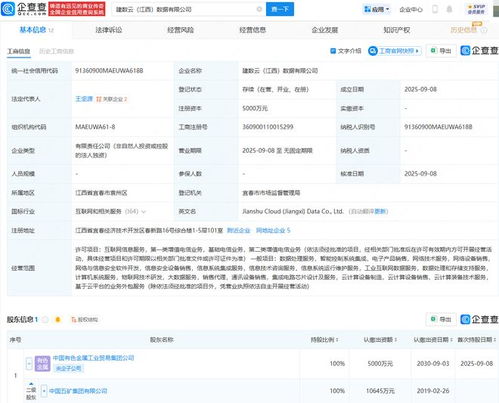Select the 2030-09-03 contribution date
The height and width of the screenshot is (403, 499).
click(x=433, y=363)
